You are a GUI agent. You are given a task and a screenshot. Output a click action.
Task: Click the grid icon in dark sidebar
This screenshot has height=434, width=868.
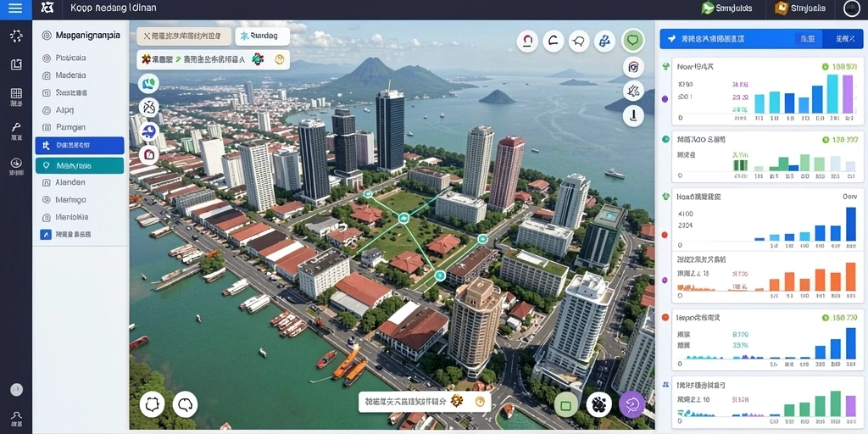pyautogui.click(x=16, y=93)
